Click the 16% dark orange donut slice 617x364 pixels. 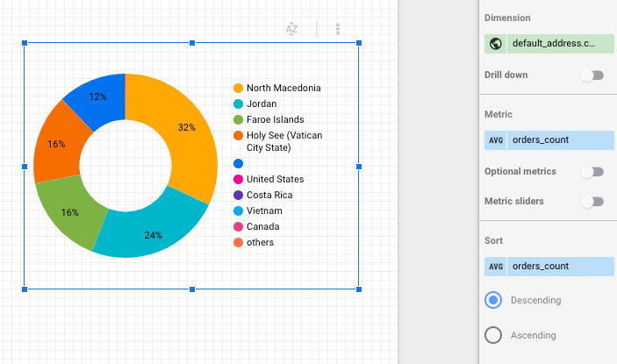click(56, 144)
